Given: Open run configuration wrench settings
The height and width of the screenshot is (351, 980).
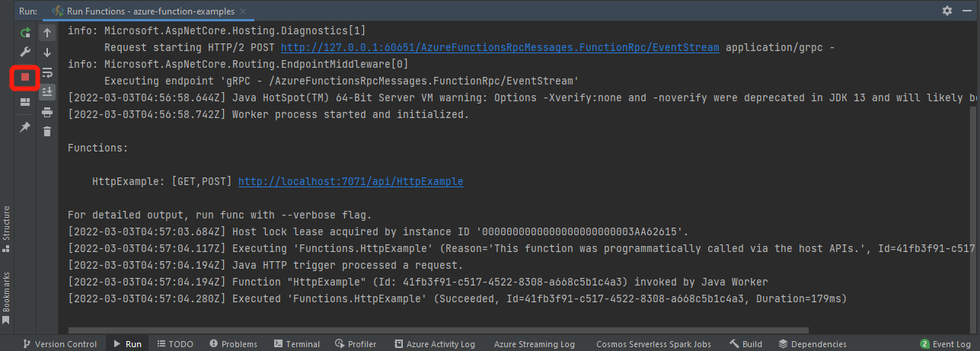Looking at the screenshot, I should [25, 53].
